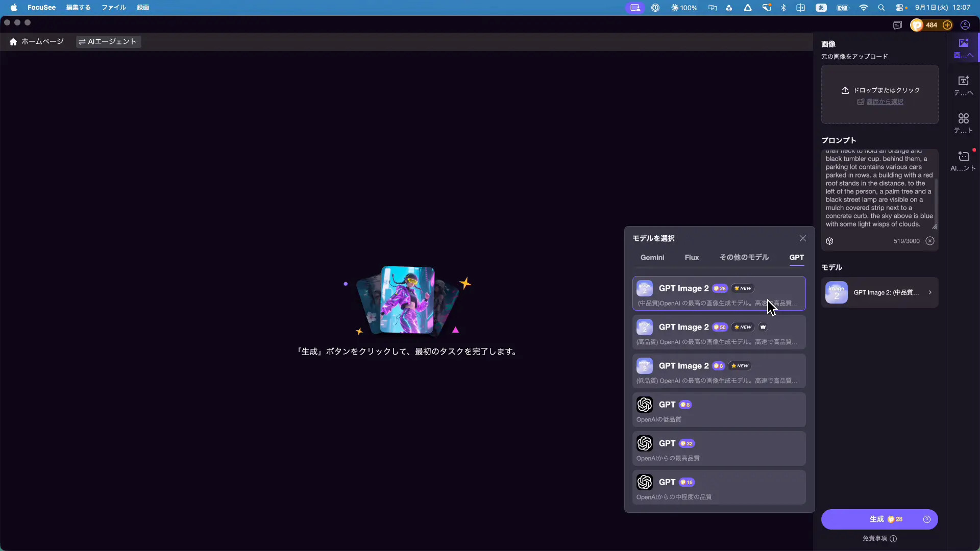
Task: Switch to the Flux model tab
Action: 692,258
